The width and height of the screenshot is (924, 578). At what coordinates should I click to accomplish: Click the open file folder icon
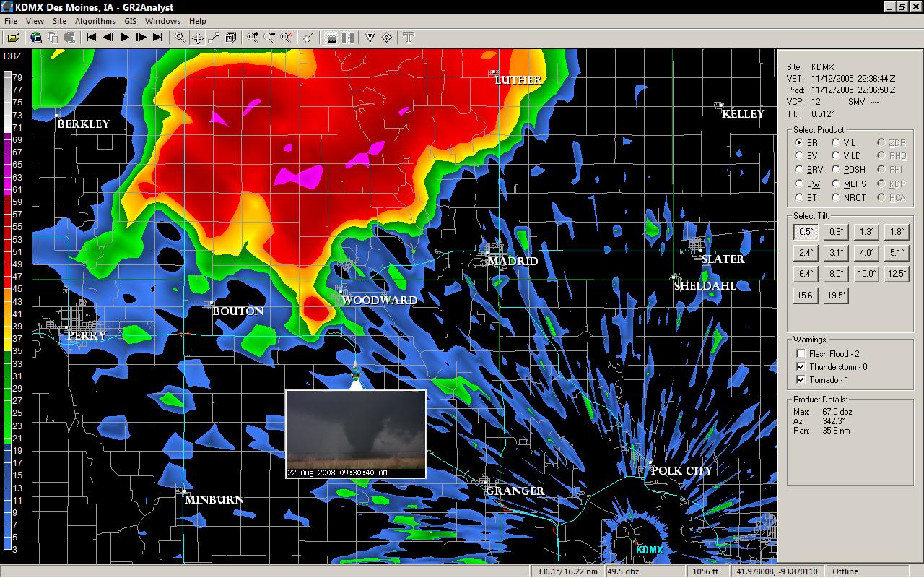(12, 38)
